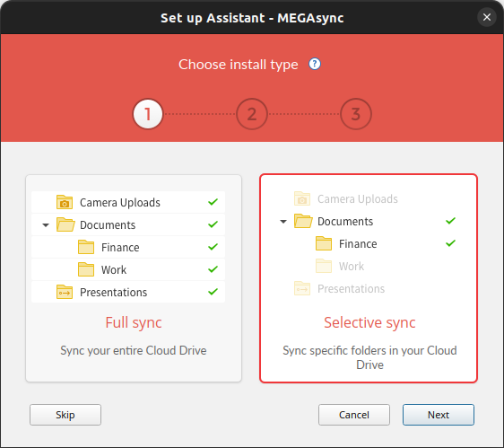Go to step 2 circle
The width and height of the screenshot is (504, 448).
click(x=252, y=114)
